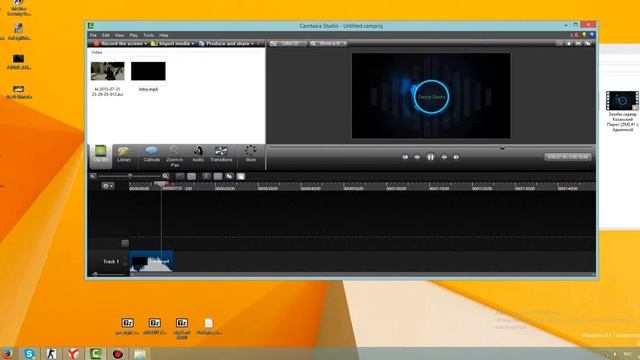
Task: Click the preview video canvas
Action: (431, 96)
